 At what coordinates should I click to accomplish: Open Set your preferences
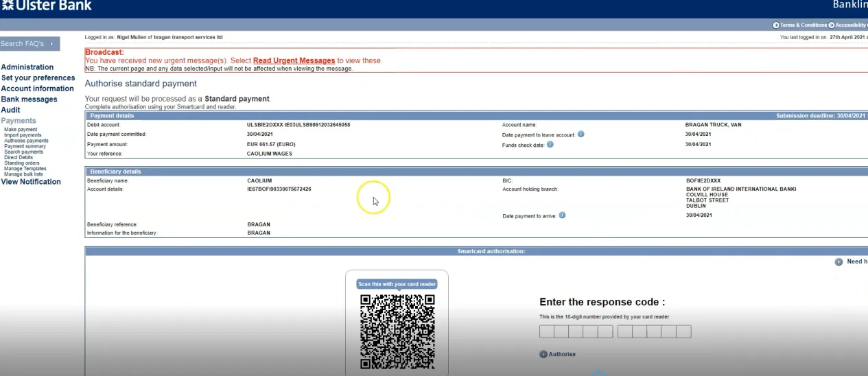38,78
